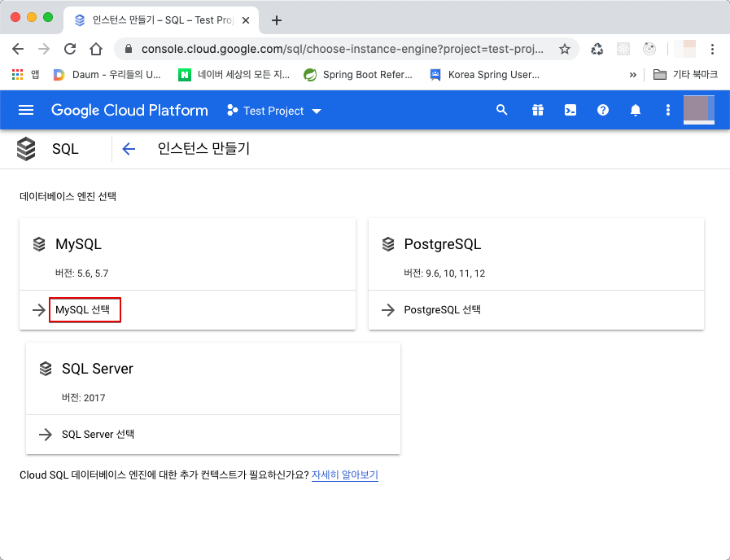Image resolution: width=730 pixels, height=560 pixels.
Task: Open the 자세히 알아보기 link
Action: pos(345,475)
